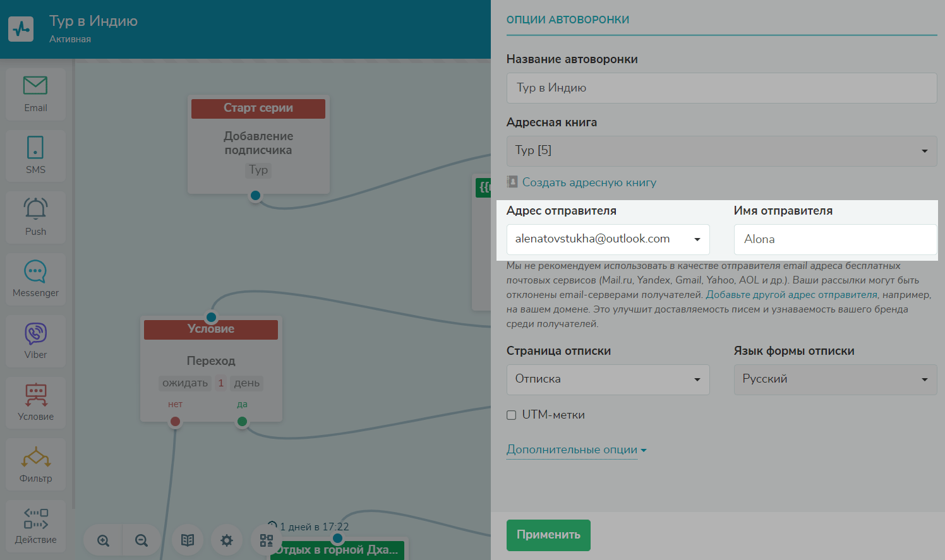Select the Email block icon
This screenshot has height=560, width=945.
point(35,93)
